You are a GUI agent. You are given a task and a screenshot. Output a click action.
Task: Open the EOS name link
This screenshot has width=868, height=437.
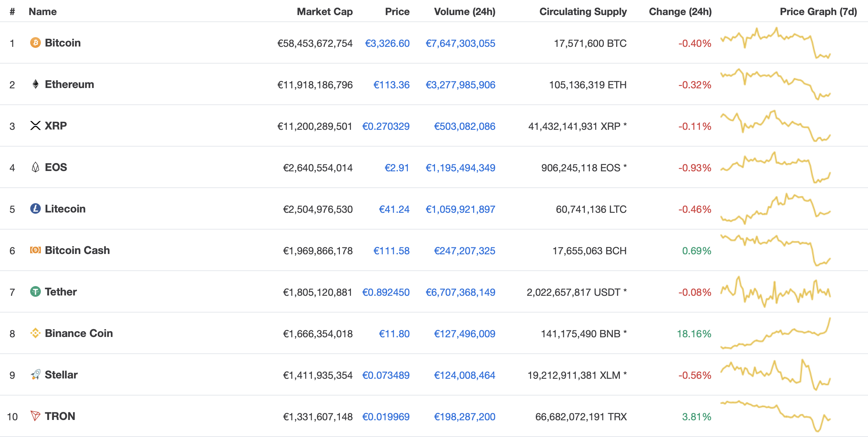(56, 167)
